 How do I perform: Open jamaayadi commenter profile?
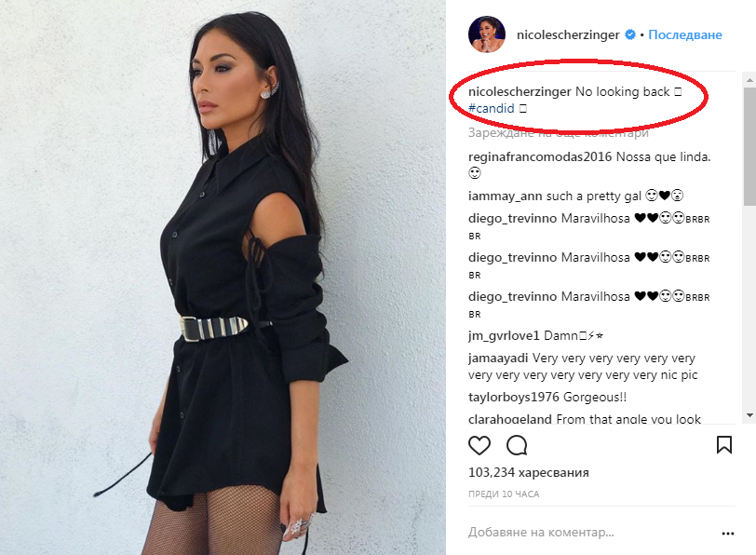498,359
